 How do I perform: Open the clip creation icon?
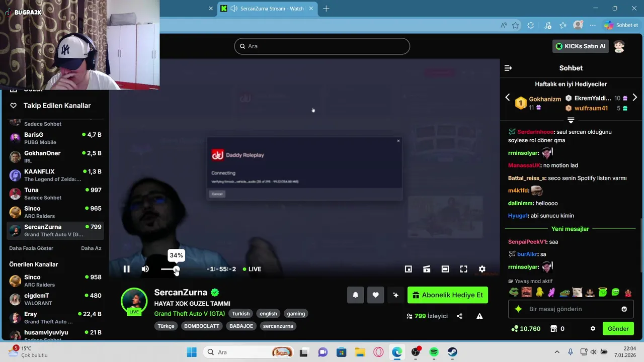pos(427,269)
